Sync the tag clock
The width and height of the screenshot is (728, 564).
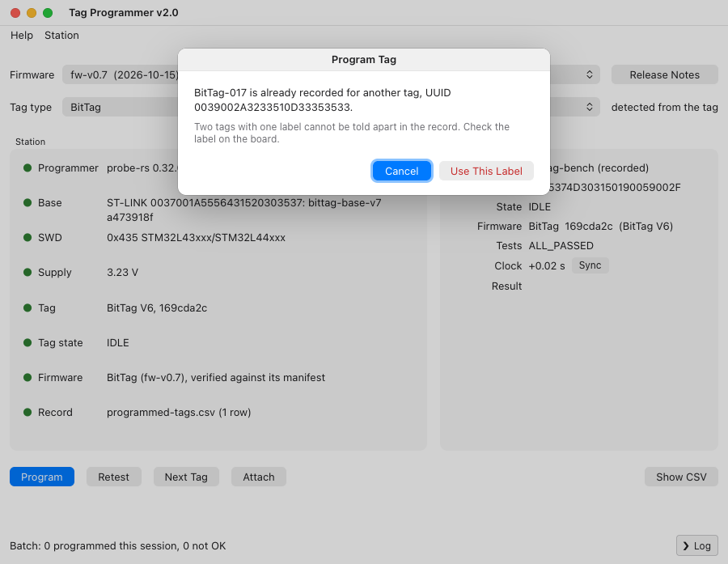click(x=590, y=265)
